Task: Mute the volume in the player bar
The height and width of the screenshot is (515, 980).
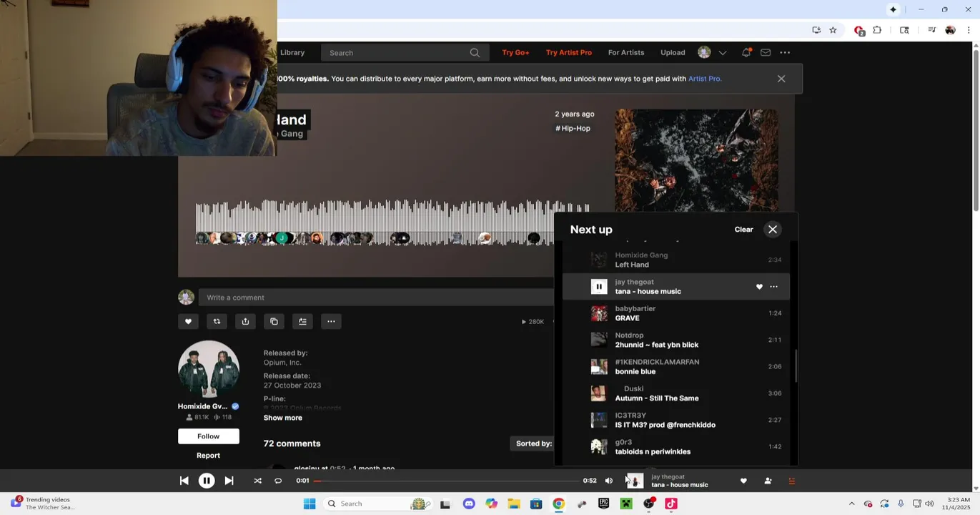Action: point(608,481)
